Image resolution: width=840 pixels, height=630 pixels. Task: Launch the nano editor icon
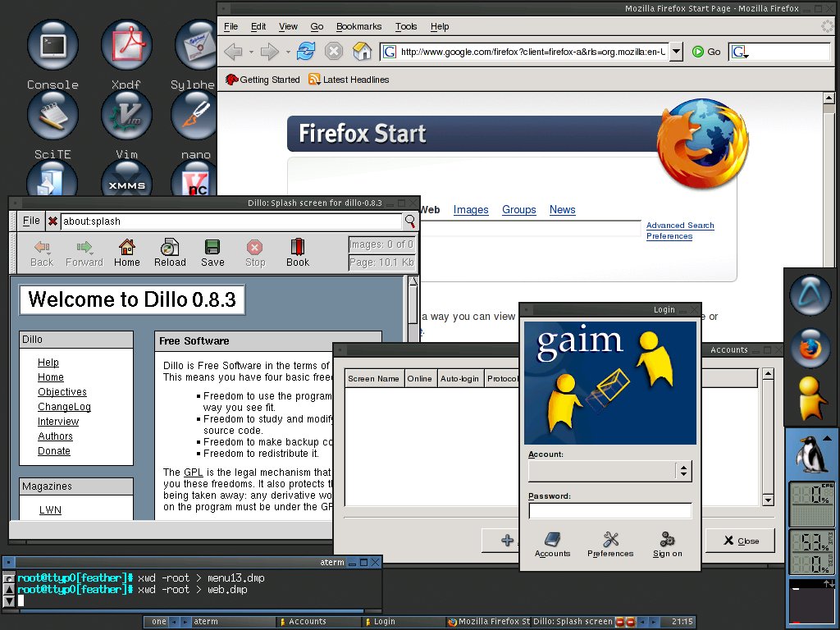click(x=194, y=115)
